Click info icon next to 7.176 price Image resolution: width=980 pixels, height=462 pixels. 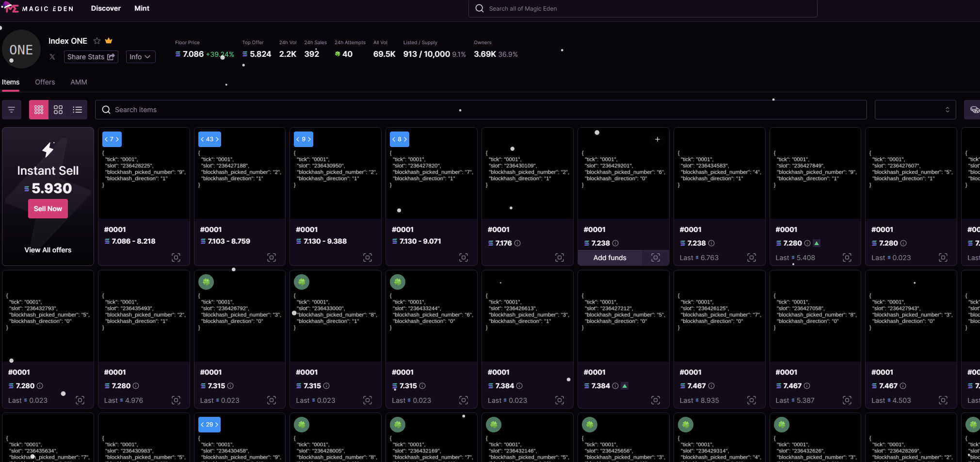click(x=517, y=243)
